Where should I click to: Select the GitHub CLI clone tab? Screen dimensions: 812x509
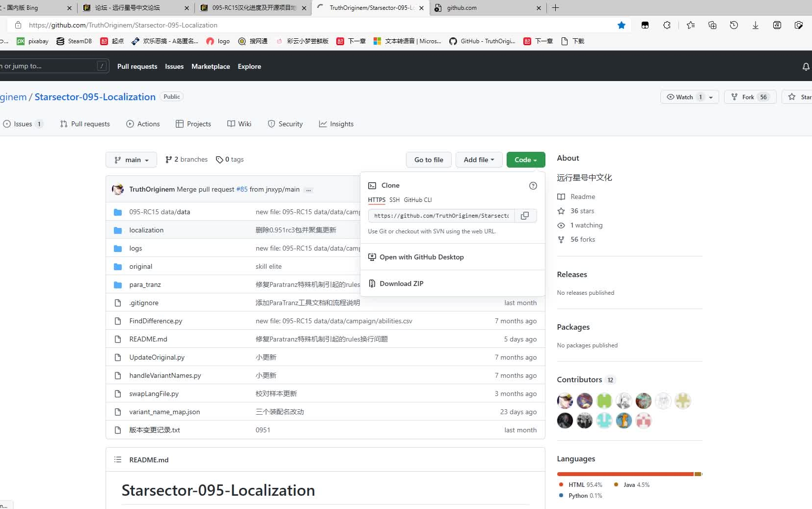[418, 200]
